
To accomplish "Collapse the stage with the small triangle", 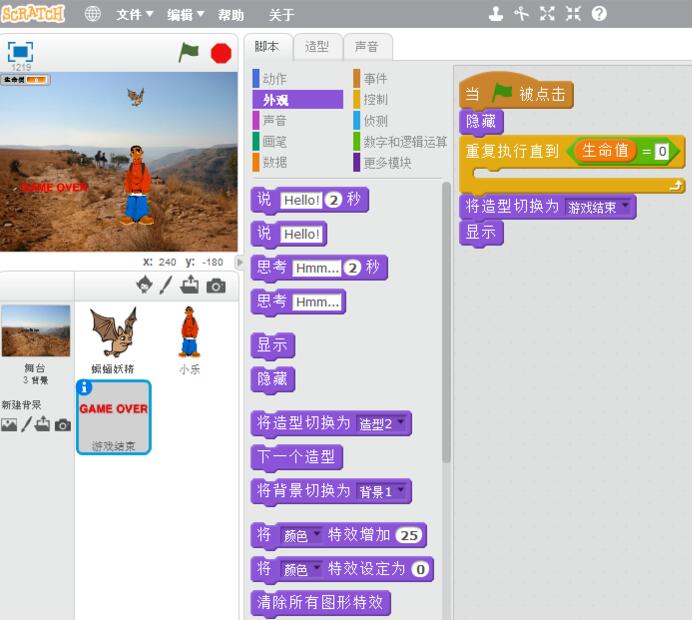I will (x=239, y=262).
